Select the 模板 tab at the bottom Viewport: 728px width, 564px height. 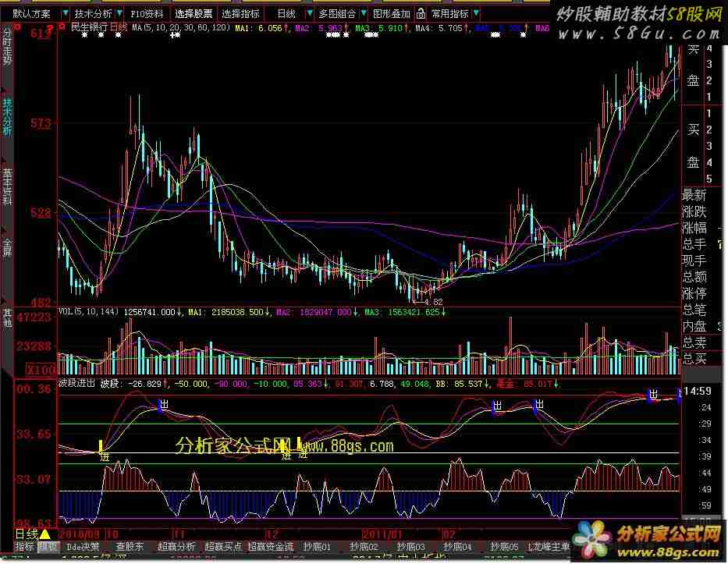pos(48,547)
